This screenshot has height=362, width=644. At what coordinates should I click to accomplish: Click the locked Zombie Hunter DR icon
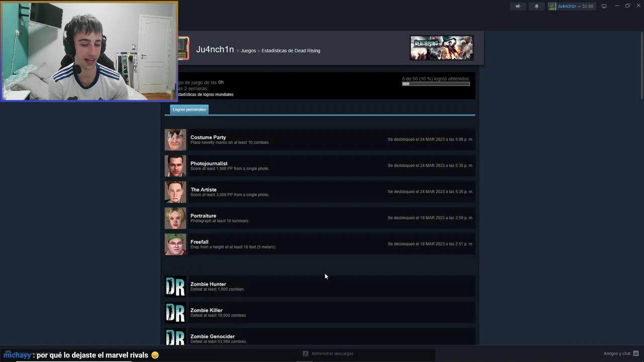click(x=175, y=287)
